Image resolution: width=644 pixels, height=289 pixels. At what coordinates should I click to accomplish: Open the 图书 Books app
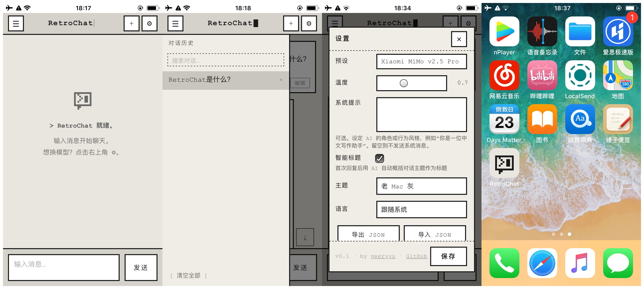[542, 119]
